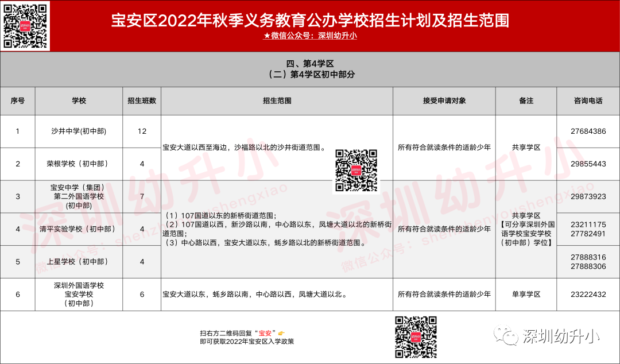Select the 清平实验学校（初中部） cell
The image size is (620, 364).
[x=79, y=229]
